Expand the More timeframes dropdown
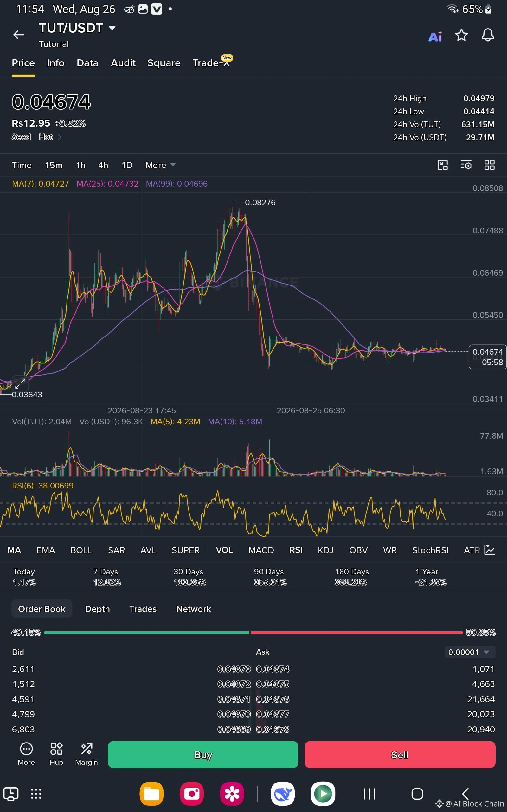507x812 pixels. point(160,165)
